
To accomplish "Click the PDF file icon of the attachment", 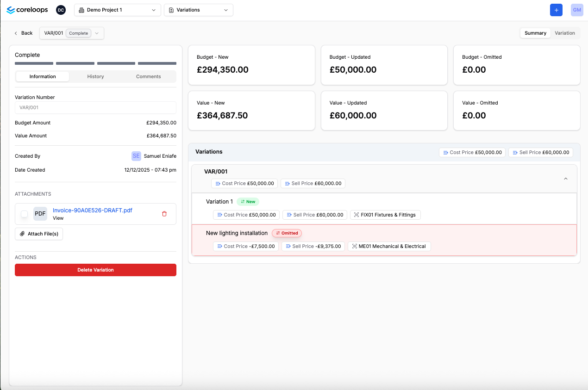I will tap(40, 214).
